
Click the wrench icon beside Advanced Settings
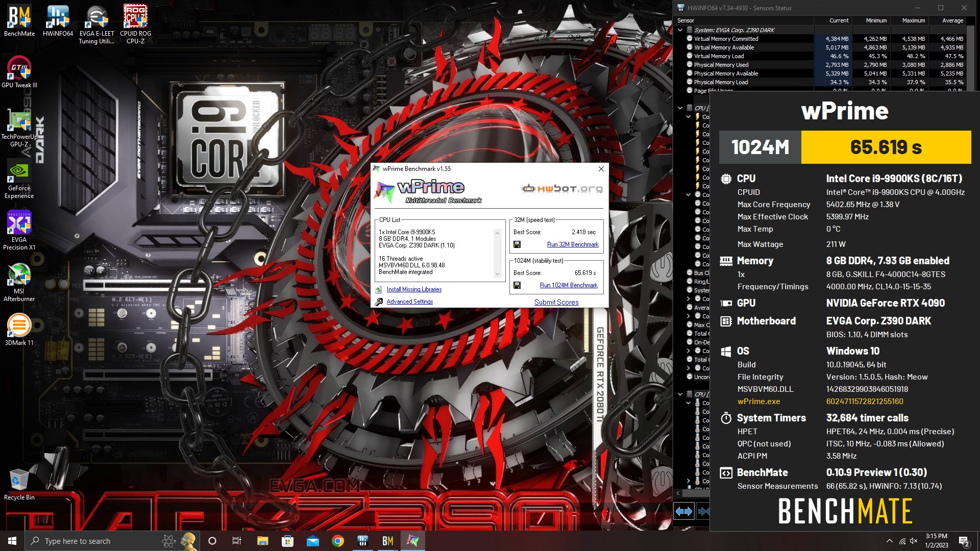pyautogui.click(x=379, y=302)
